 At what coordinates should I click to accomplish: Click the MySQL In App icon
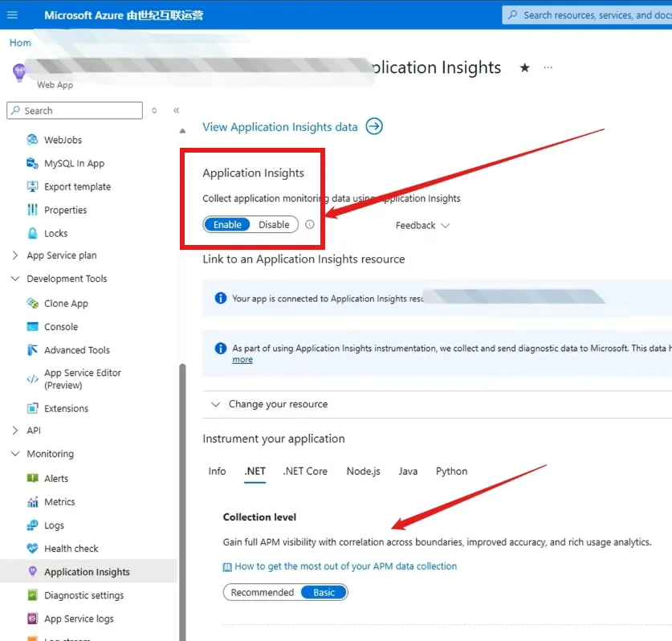[x=32, y=163]
